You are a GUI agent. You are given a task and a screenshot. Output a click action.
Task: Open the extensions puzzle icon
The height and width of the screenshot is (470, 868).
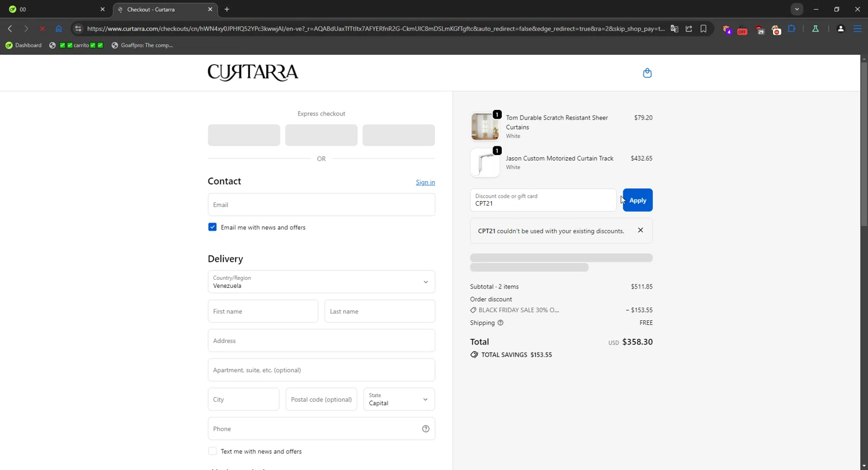tap(792, 28)
